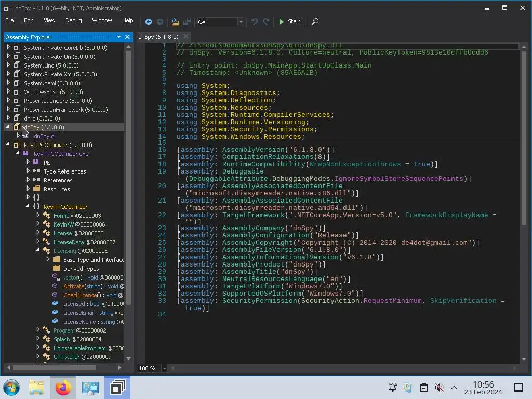Collapse KevinPCOptimizer (1.0.0.0) assembly node
The height and width of the screenshot is (399, 532).
click(x=8, y=144)
